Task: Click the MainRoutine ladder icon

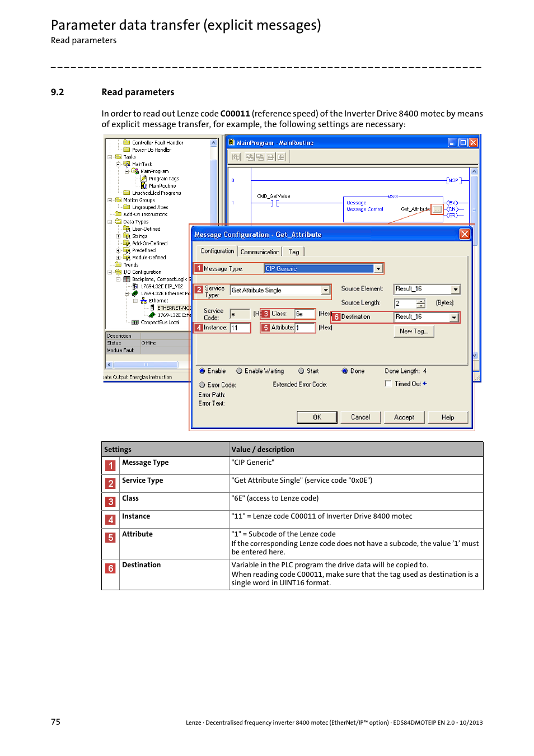Action: (144, 185)
